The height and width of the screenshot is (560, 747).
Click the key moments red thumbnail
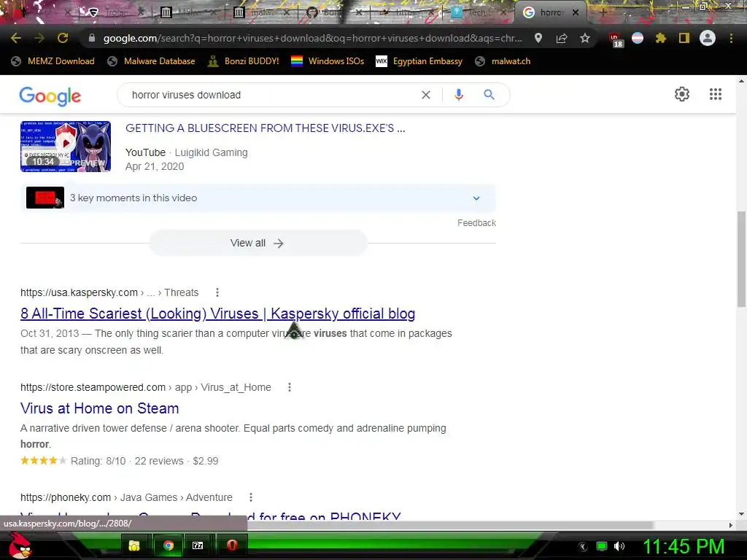[x=45, y=198]
